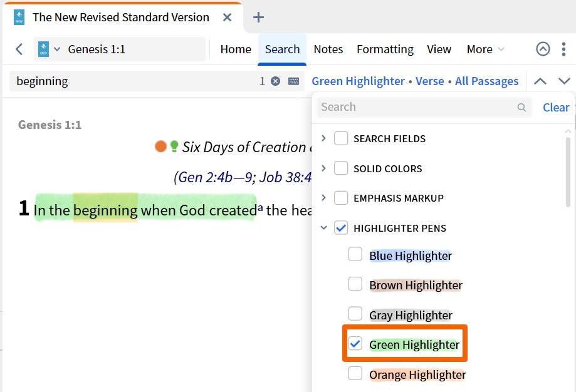Open a new tab with plus icon
This screenshot has width=576, height=392.
pos(258,18)
